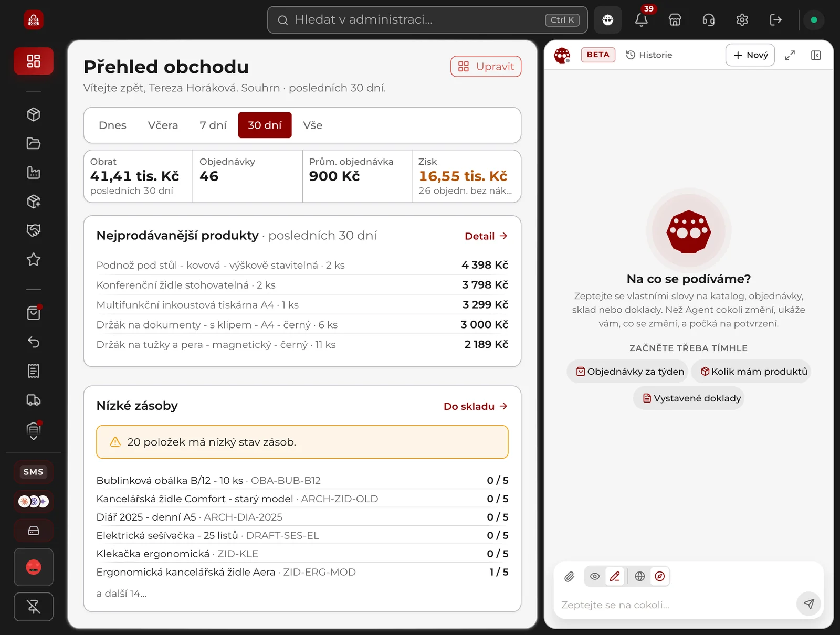Click the paperclip attach icon

pyautogui.click(x=570, y=577)
